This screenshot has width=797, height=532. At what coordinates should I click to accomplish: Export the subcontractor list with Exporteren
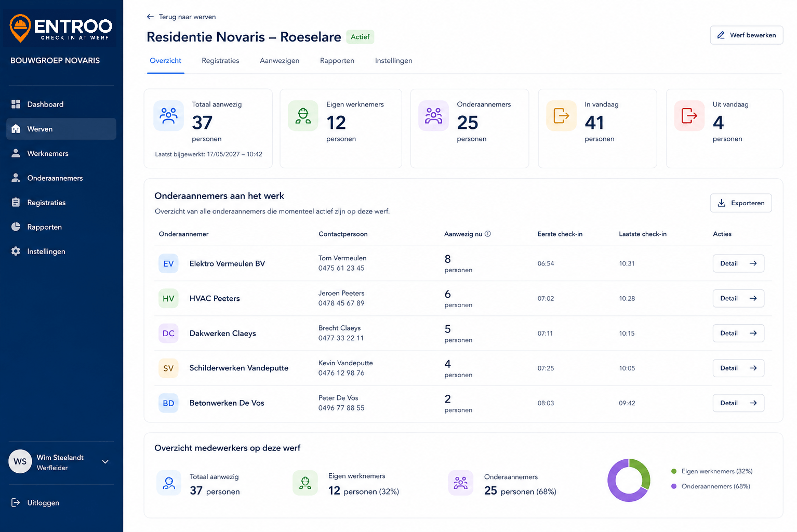pyautogui.click(x=741, y=203)
